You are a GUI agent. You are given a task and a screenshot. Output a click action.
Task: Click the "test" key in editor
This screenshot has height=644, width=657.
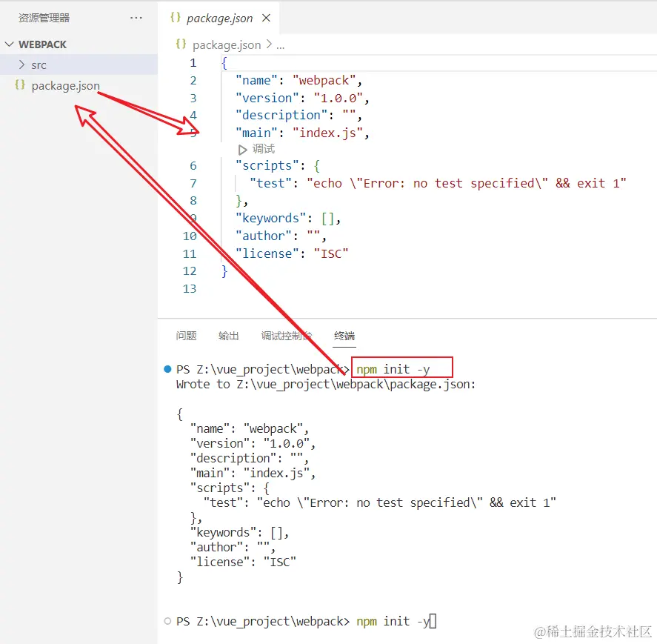(x=270, y=184)
